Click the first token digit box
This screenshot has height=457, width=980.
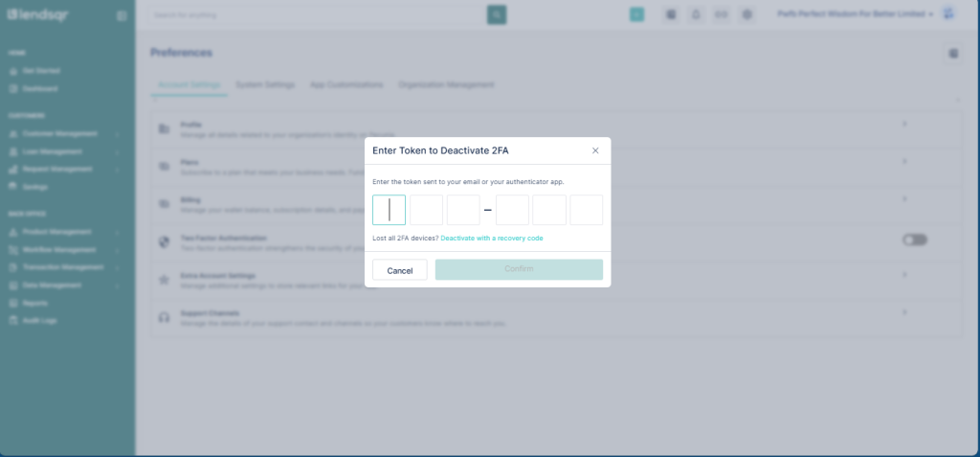click(389, 210)
